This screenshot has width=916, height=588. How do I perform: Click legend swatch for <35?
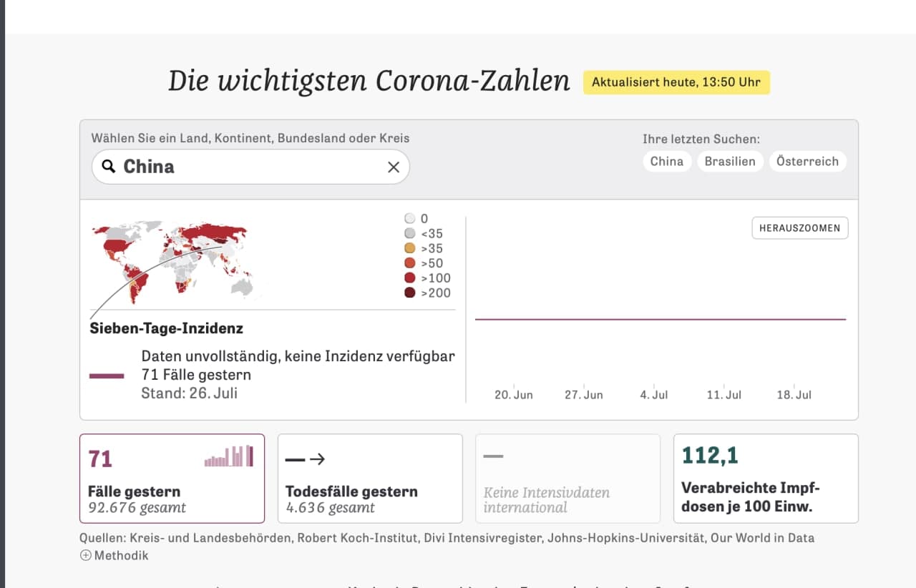[410, 233]
